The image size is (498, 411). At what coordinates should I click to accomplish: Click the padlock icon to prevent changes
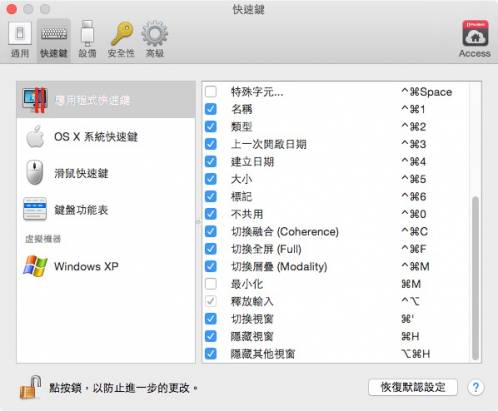[30, 387]
